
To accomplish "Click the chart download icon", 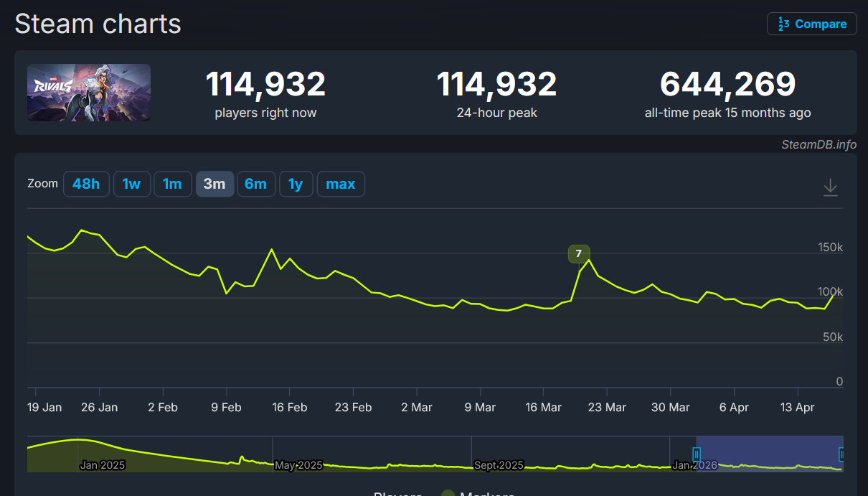I will point(830,187).
